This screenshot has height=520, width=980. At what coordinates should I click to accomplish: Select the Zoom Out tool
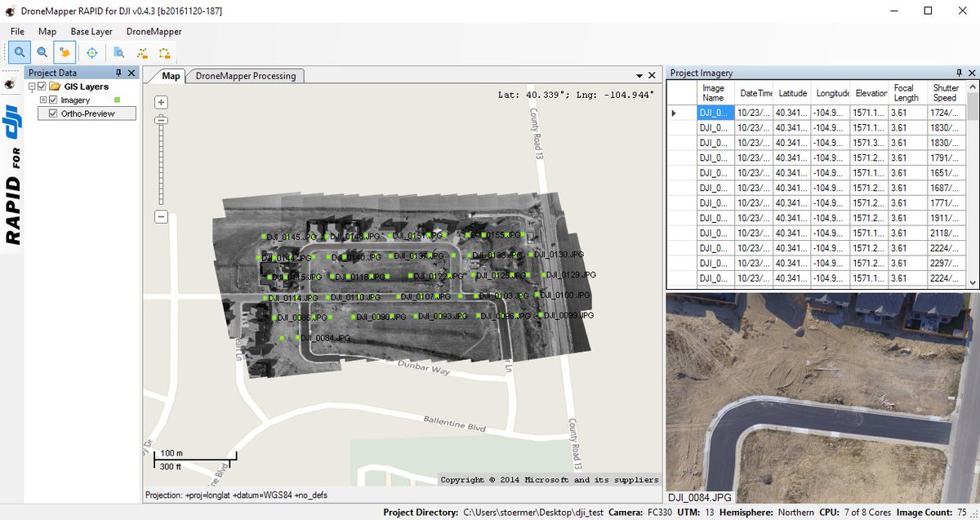[42, 52]
